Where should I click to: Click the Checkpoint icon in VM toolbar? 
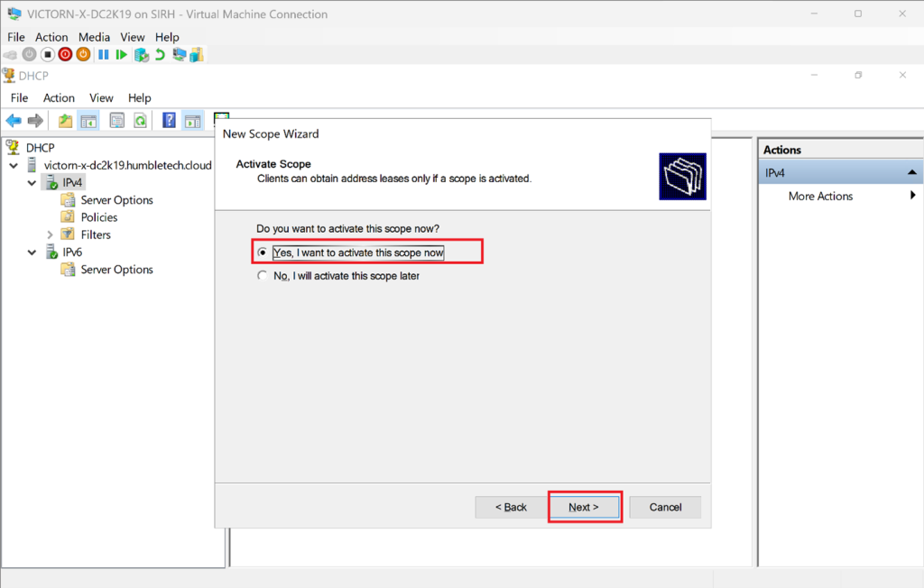tap(141, 55)
